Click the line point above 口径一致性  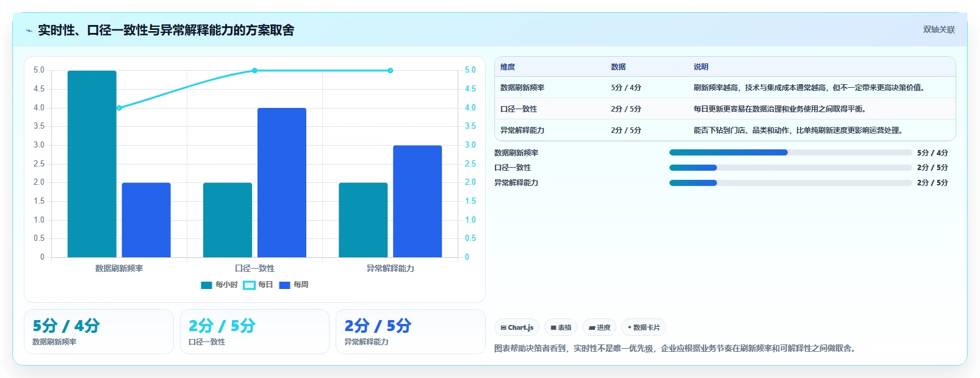pos(254,71)
